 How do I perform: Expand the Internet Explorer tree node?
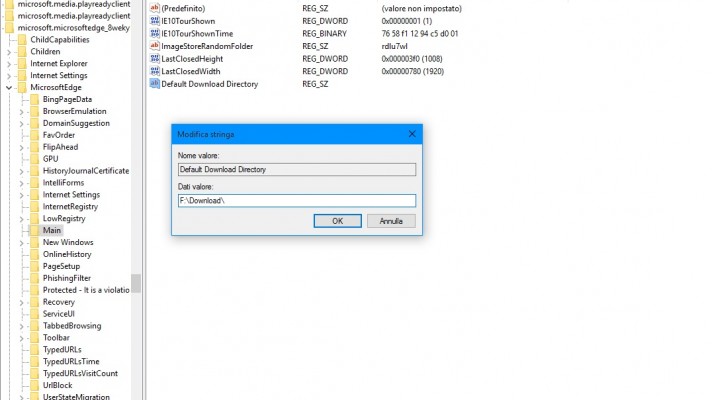(9, 64)
